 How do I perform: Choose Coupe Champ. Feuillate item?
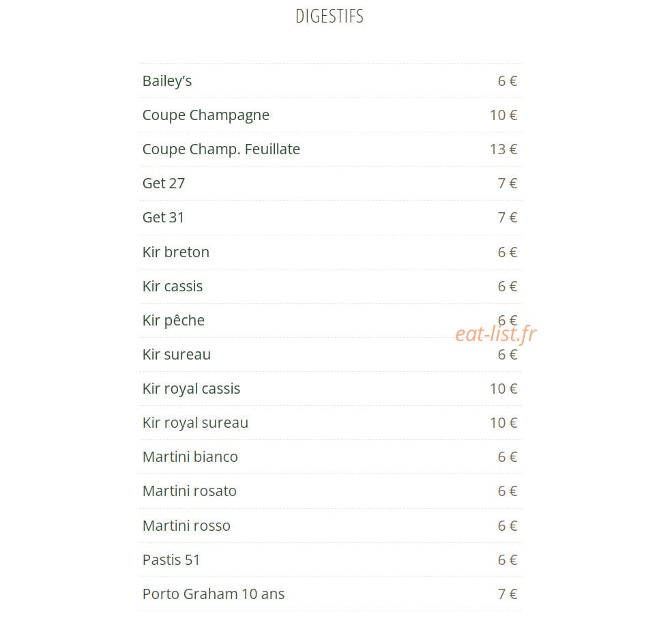click(x=330, y=149)
